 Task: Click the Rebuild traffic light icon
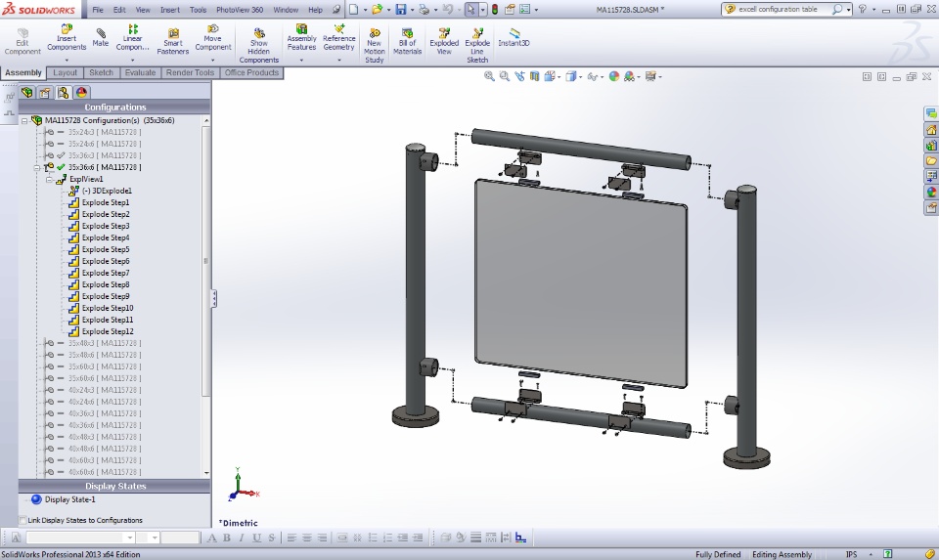[x=495, y=9]
